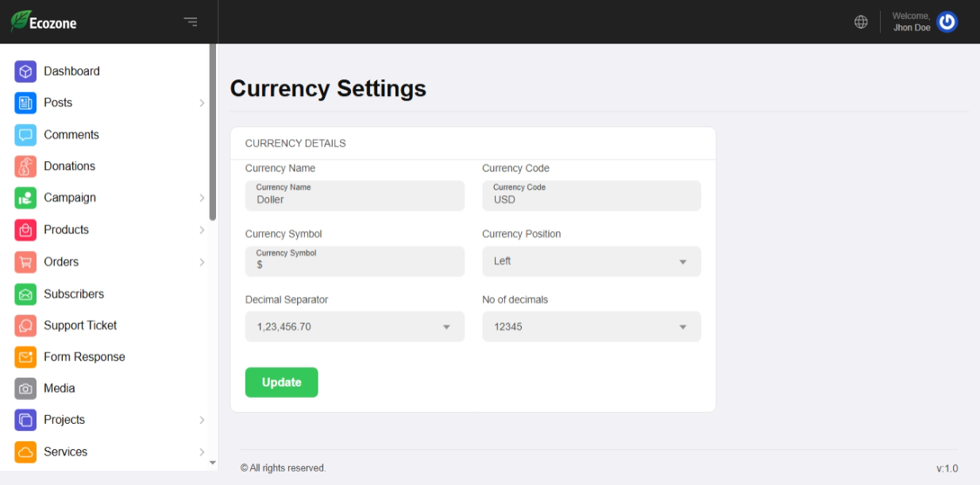Click the Donations money bag icon
Screen dimensions: 980x485
point(25,167)
